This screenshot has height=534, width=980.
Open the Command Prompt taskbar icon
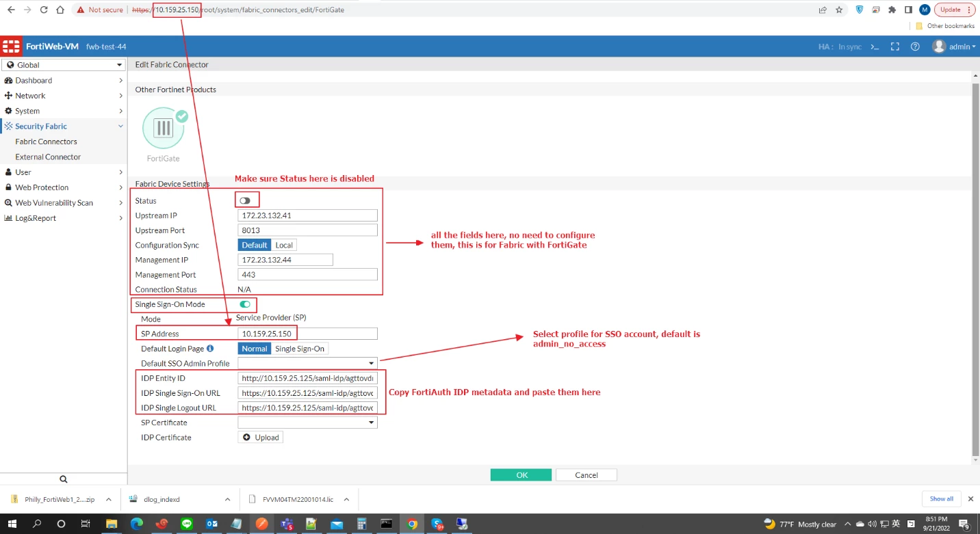(x=387, y=524)
